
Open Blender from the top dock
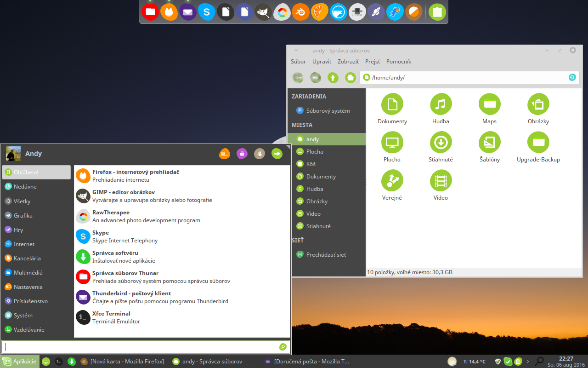pos(301,12)
